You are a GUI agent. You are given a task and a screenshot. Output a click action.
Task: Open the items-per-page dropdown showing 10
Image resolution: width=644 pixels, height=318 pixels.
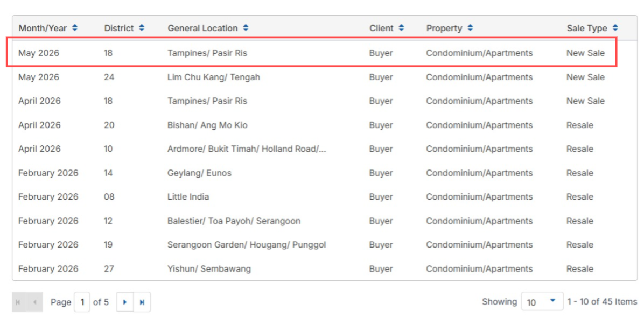(x=542, y=302)
